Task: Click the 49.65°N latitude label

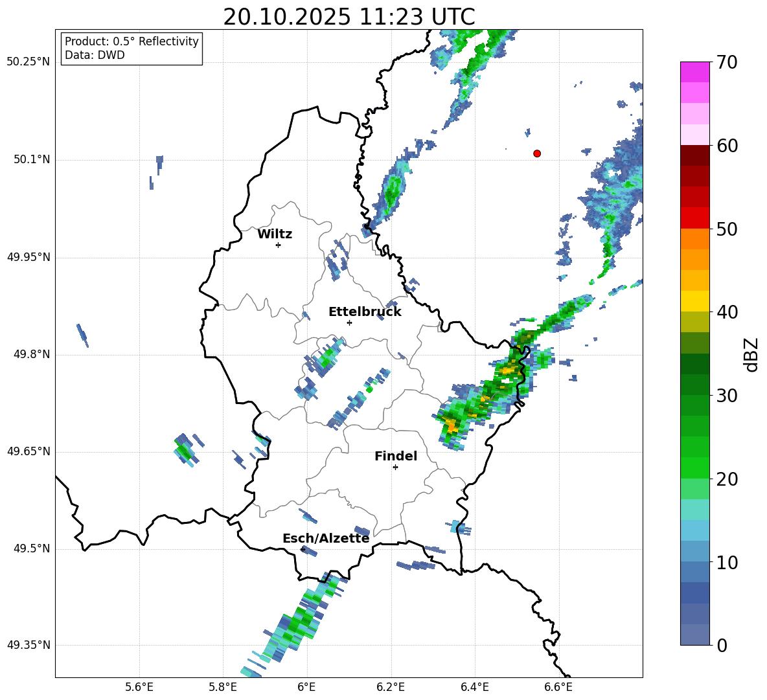Action: point(28,451)
